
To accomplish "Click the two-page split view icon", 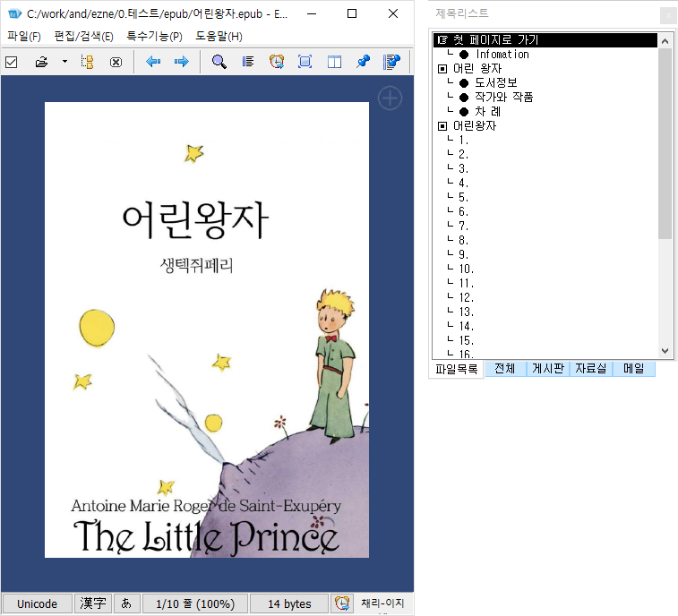I will point(334,63).
